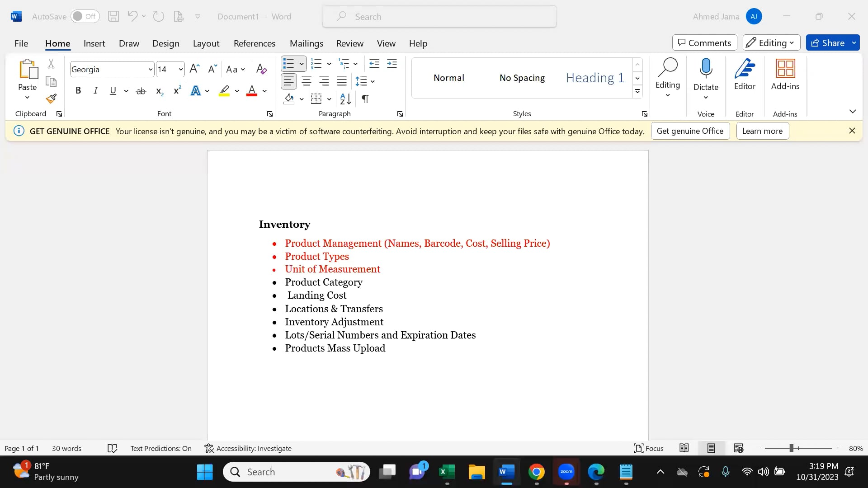868x488 pixels.
Task: Toggle Bold formatting button
Action: 78,91
